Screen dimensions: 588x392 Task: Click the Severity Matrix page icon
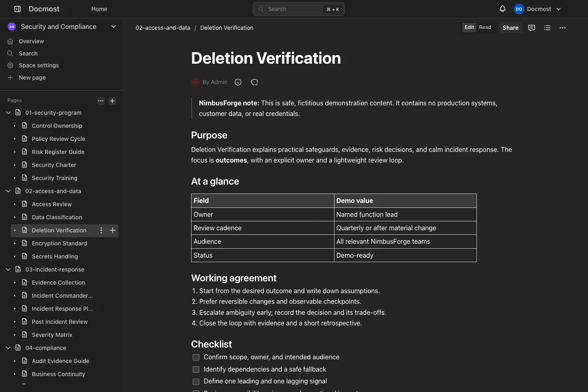[24, 335]
